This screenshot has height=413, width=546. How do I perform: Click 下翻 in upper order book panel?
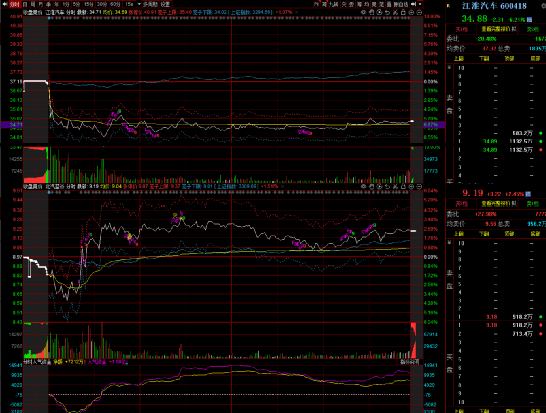484,59
